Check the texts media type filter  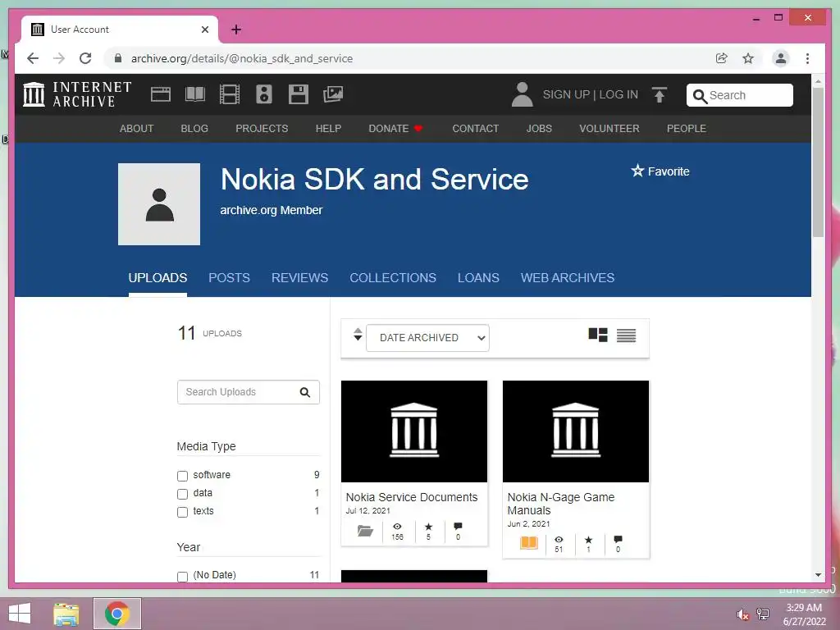(x=182, y=512)
